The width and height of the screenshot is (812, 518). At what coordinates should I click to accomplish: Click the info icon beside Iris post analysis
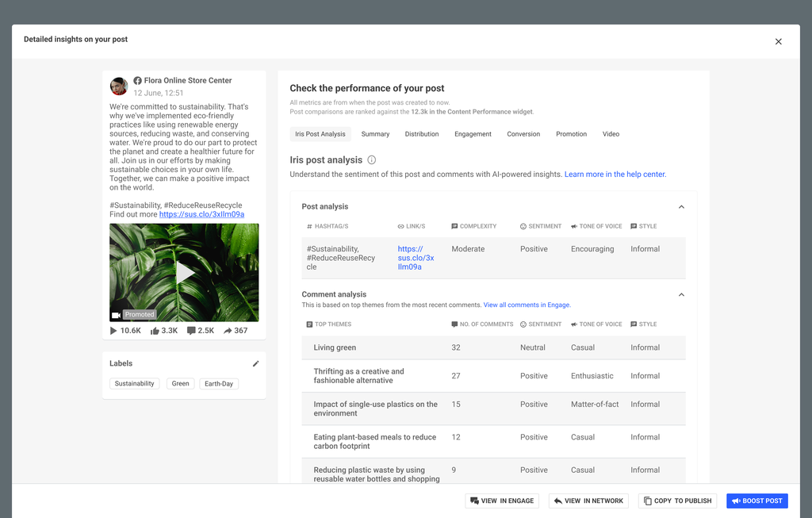(372, 160)
